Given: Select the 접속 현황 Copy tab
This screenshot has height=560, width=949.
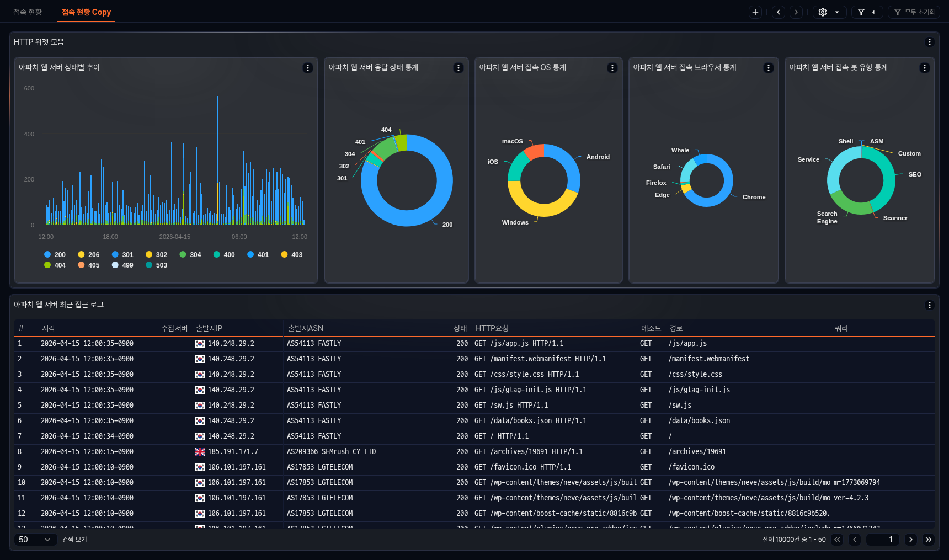Looking at the screenshot, I should [86, 12].
